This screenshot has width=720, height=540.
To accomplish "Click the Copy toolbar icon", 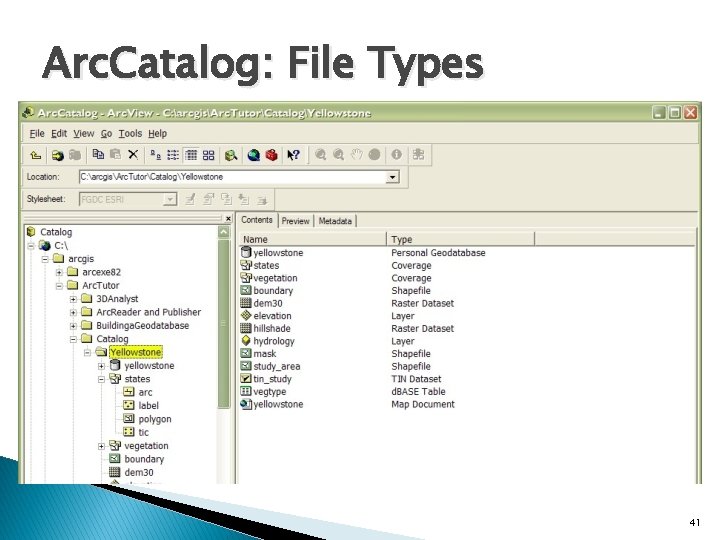I will (98, 155).
